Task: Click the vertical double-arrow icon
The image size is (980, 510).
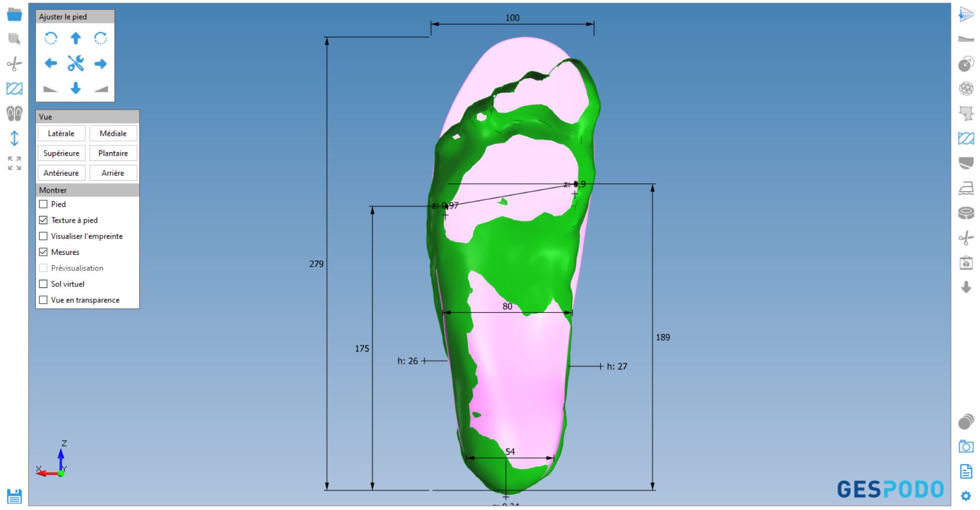Action: tap(14, 138)
